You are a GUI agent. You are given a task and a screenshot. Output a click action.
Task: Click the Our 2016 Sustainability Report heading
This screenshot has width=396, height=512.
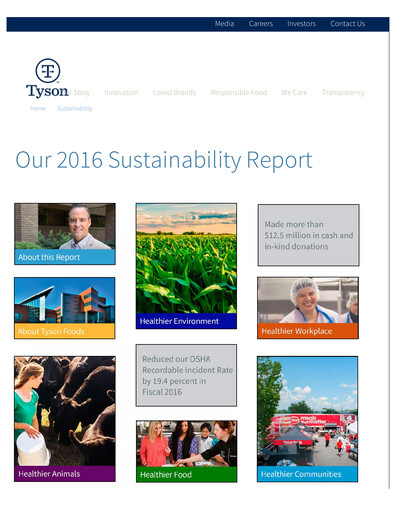pos(164,160)
